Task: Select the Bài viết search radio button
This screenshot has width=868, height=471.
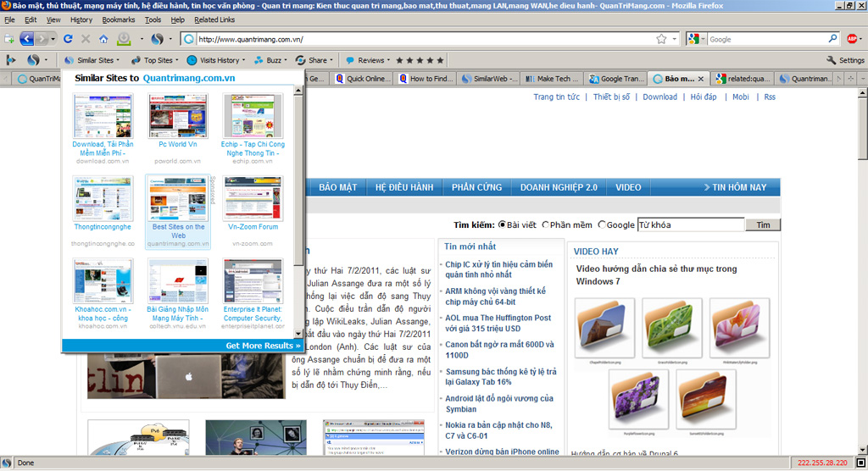Action: coord(502,224)
